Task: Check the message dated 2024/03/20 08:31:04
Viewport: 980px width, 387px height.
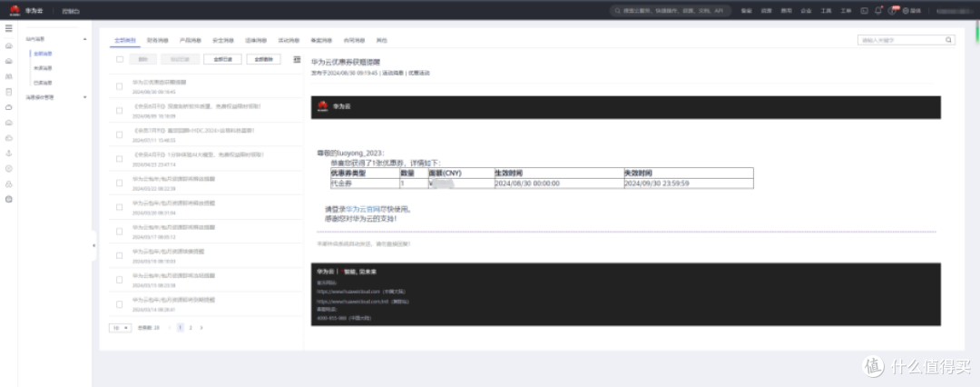Action: pyautogui.click(x=120, y=208)
